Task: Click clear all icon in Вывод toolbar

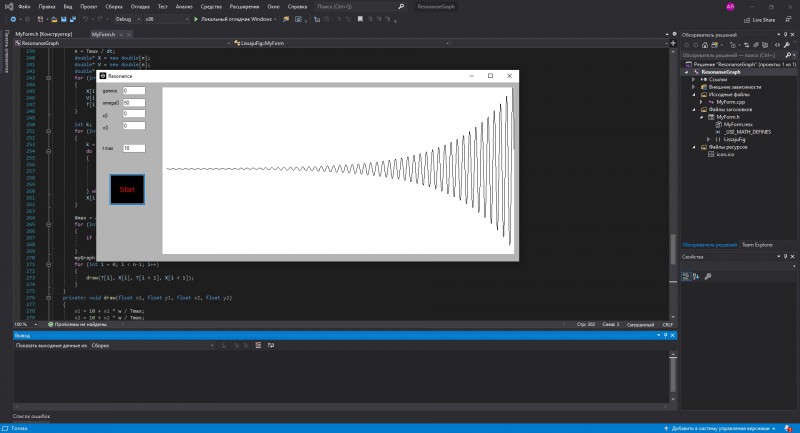Action: pos(258,345)
